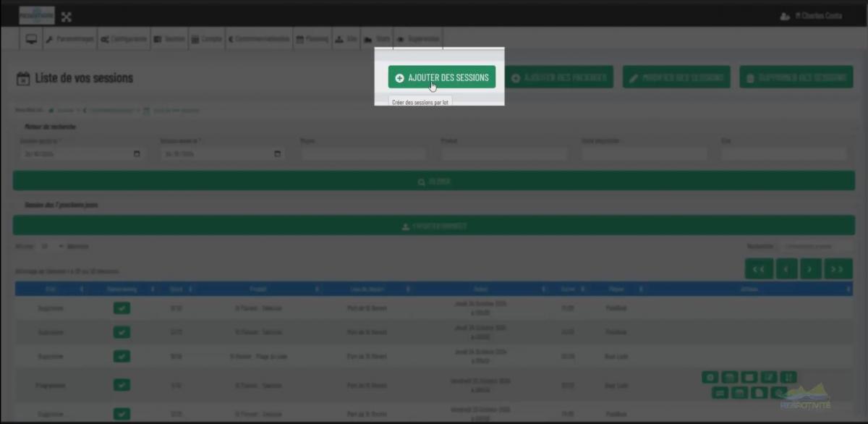Click the Ajouter des sessions button

coord(442,77)
